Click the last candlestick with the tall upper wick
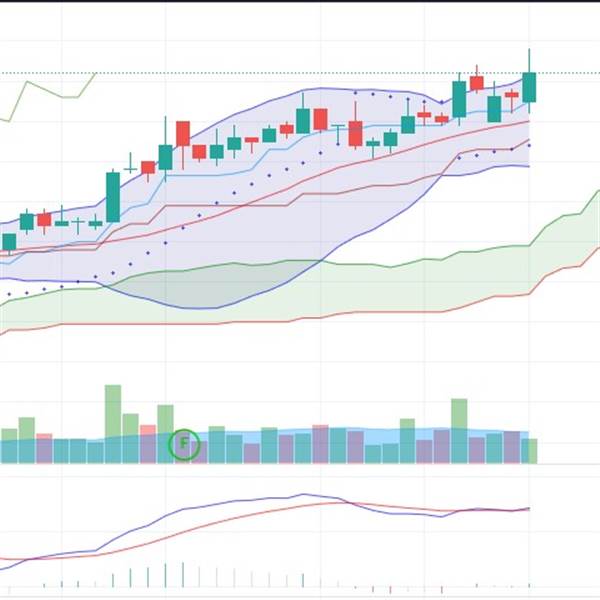The width and height of the screenshot is (600, 600). tap(529, 81)
